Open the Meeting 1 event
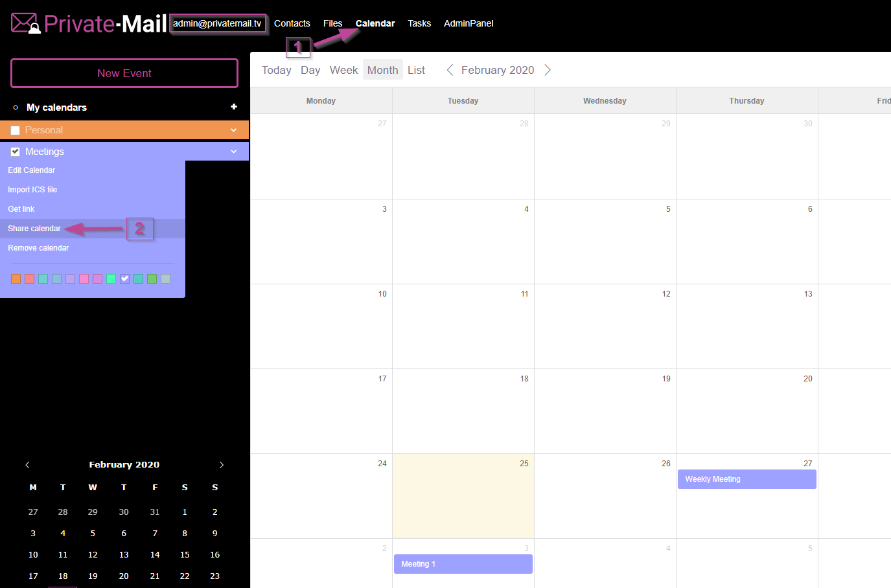Image resolution: width=891 pixels, height=588 pixels. click(463, 564)
